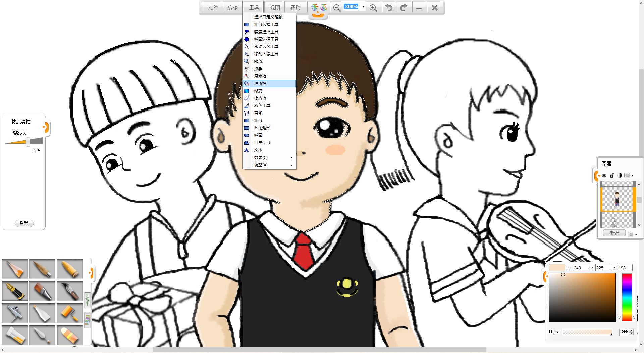The height and width of the screenshot is (353, 644).
Task: Click the 新建 layer button
Action: (x=614, y=233)
